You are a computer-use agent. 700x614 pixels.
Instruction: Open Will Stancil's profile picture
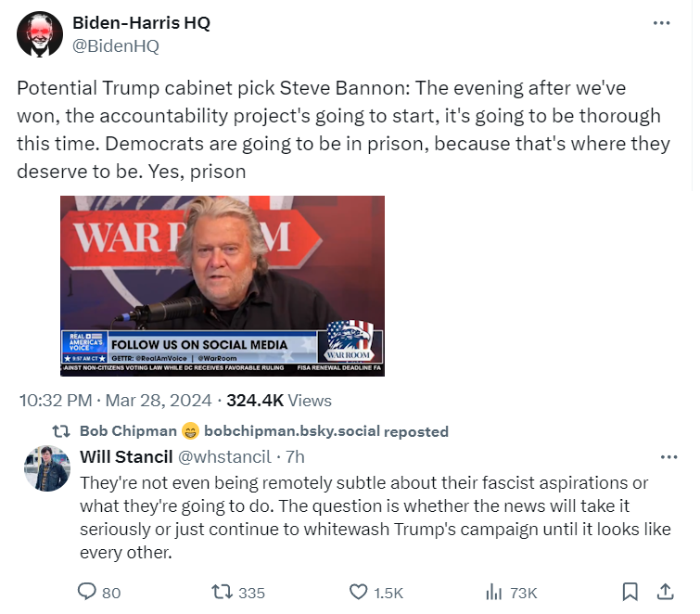pos(46,468)
